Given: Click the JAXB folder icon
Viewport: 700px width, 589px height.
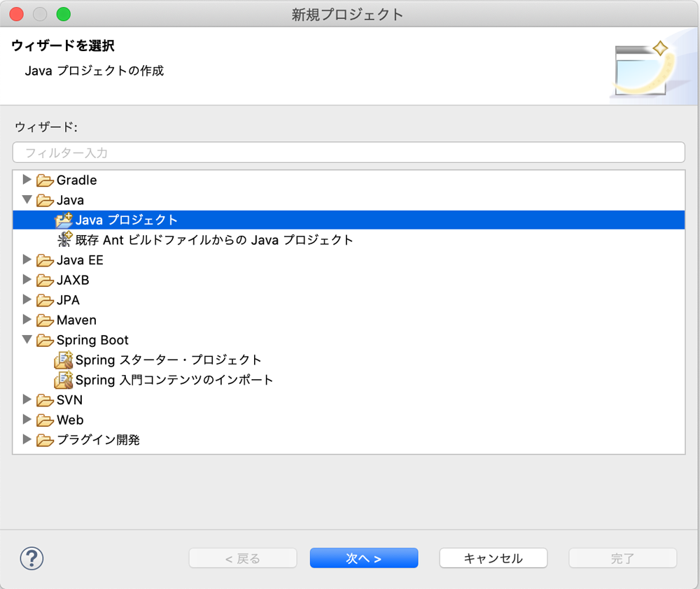Looking at the screenshot, I should click(45, 281).
